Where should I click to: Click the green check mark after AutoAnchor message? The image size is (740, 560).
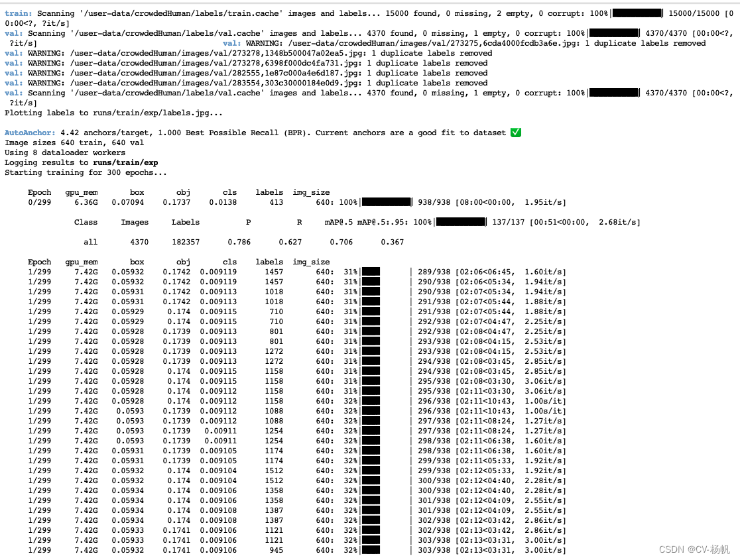pyautogui.click(x=516, y=133)
